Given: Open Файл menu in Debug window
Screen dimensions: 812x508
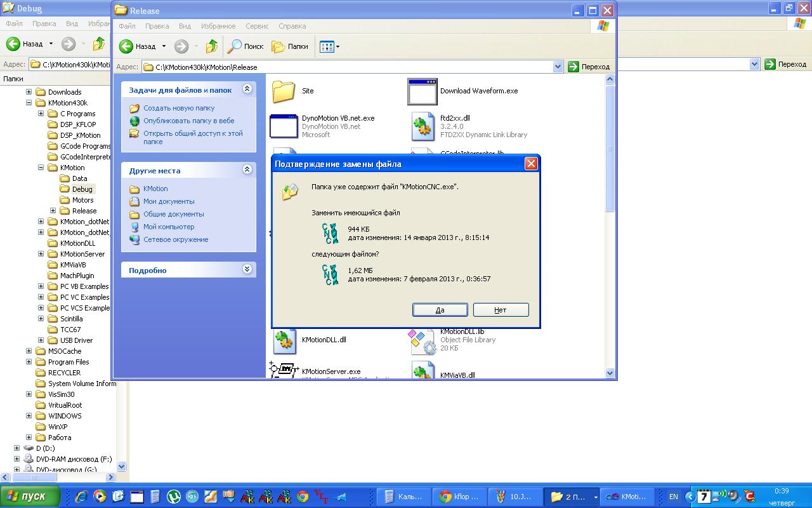Looking at the screenshot, I should click(x=14, y=23).
